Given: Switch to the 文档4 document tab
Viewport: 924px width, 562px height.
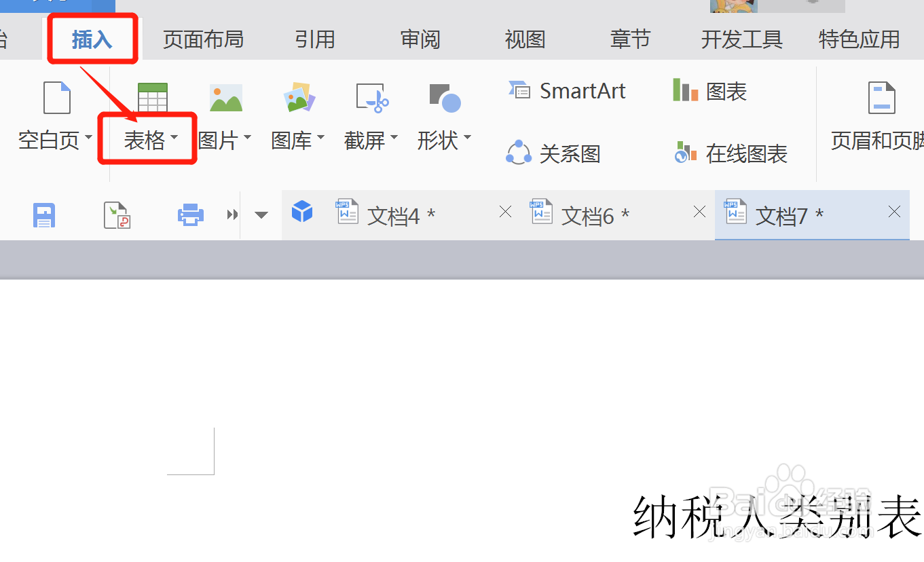Looking at the screenshot, I should 397,215.
